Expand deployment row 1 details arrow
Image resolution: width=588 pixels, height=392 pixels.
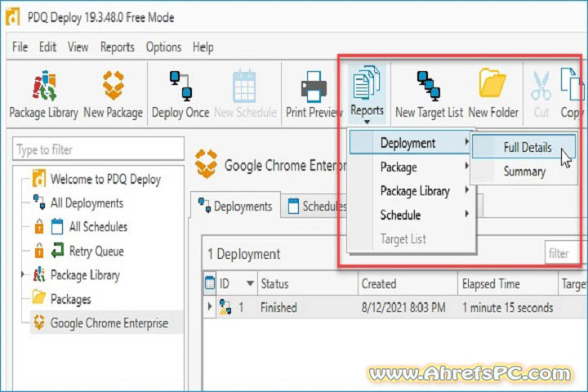pyautogui.click(x=210, y=306)
